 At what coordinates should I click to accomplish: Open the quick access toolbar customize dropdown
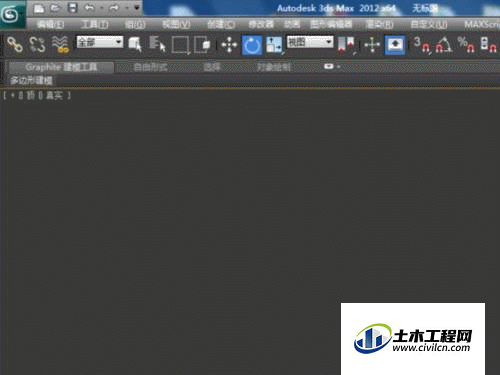(137, 8)
